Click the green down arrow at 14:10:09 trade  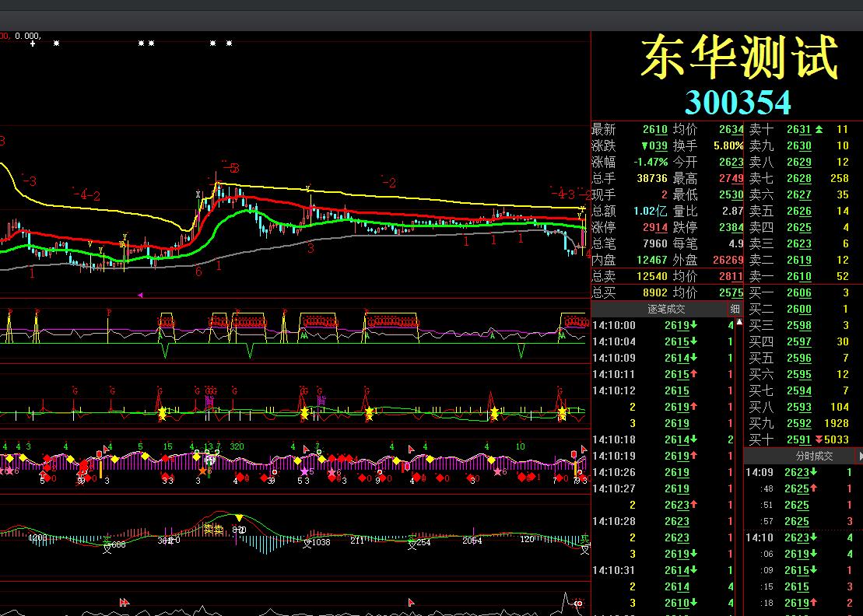(693, 358)
